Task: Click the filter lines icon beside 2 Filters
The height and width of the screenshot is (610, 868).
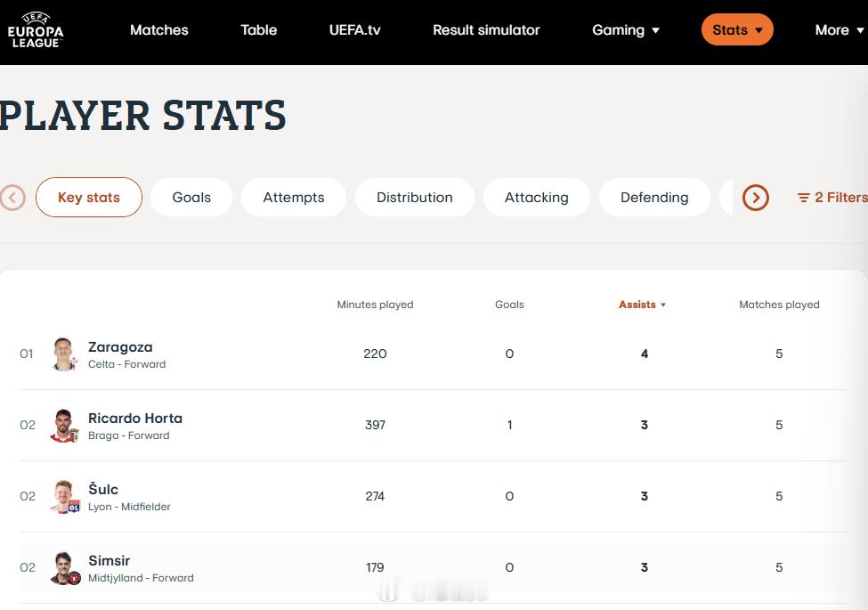Action: pyautogui.click(x=803, y=198)
